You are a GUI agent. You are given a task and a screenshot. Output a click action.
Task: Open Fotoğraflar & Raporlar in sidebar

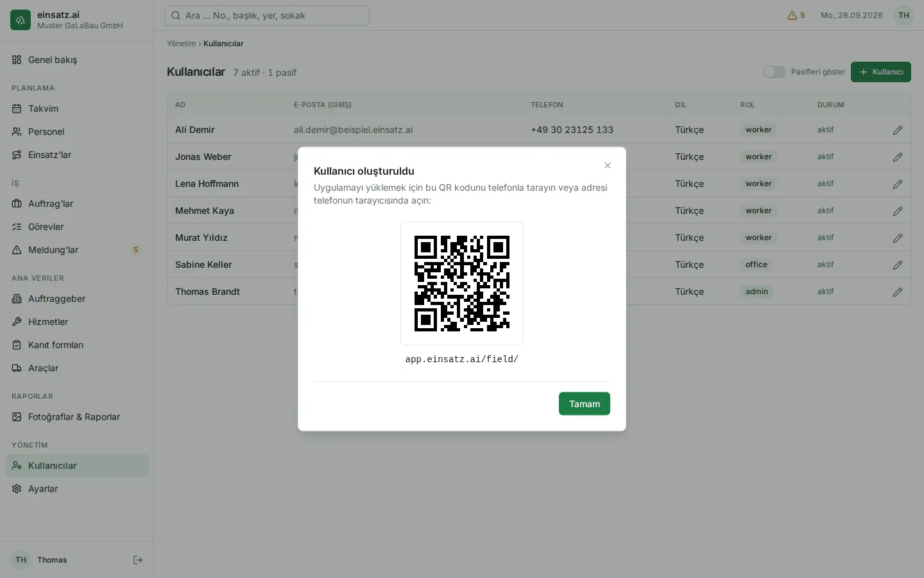(x=77, y=417)
